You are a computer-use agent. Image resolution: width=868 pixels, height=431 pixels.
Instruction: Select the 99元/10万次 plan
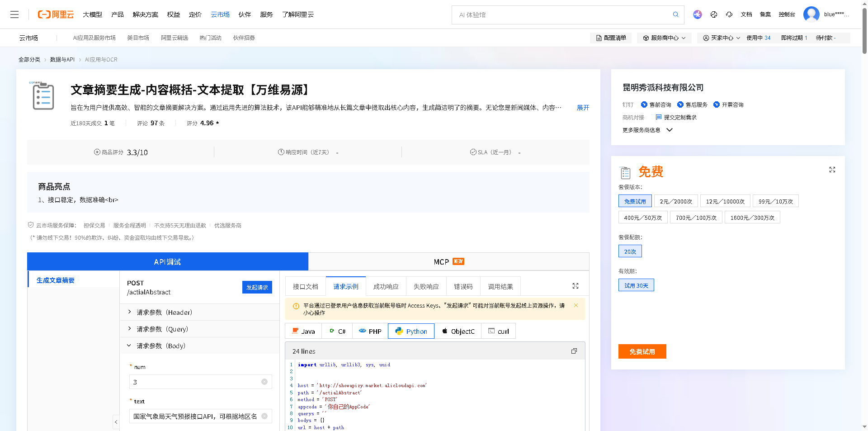point(776,201)
